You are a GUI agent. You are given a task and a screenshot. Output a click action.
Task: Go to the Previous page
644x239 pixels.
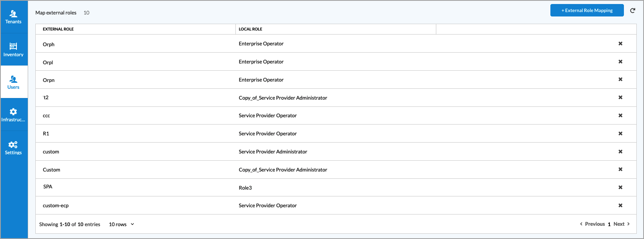coord(592,224)
